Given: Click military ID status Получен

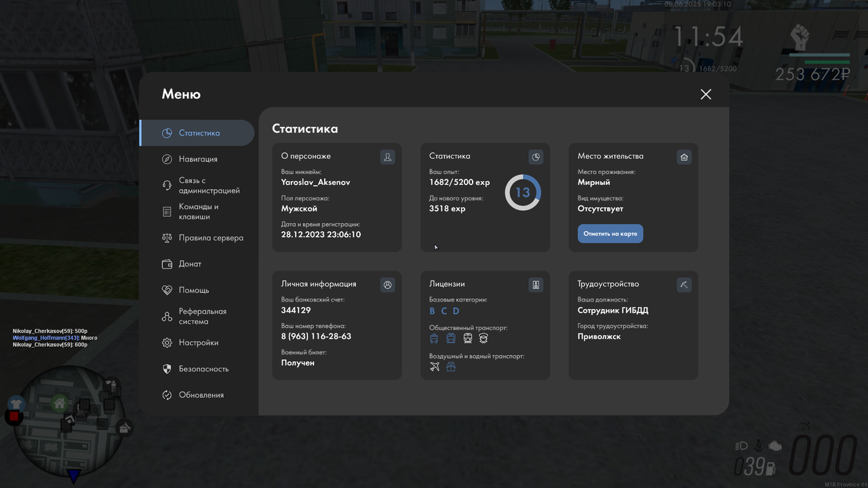Looking at the screenshot, I should pyautogui.click(x=298, y=363).
